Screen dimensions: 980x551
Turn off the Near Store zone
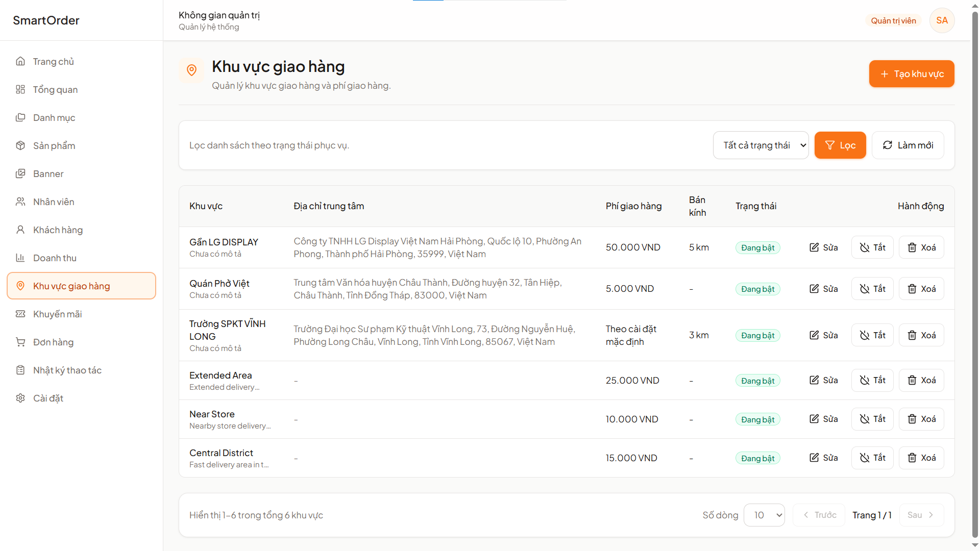pyautogui.click(x=872, y=419)
